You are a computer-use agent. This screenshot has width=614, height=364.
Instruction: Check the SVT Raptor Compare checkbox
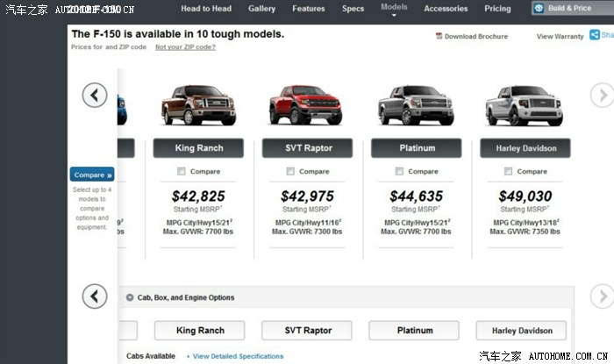tap(290, 171)
